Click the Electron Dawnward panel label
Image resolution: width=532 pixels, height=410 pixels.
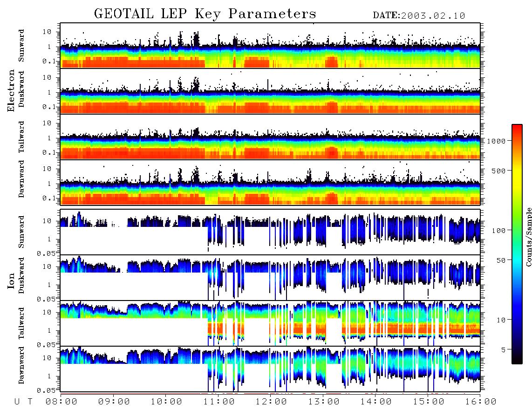[21, 179]
